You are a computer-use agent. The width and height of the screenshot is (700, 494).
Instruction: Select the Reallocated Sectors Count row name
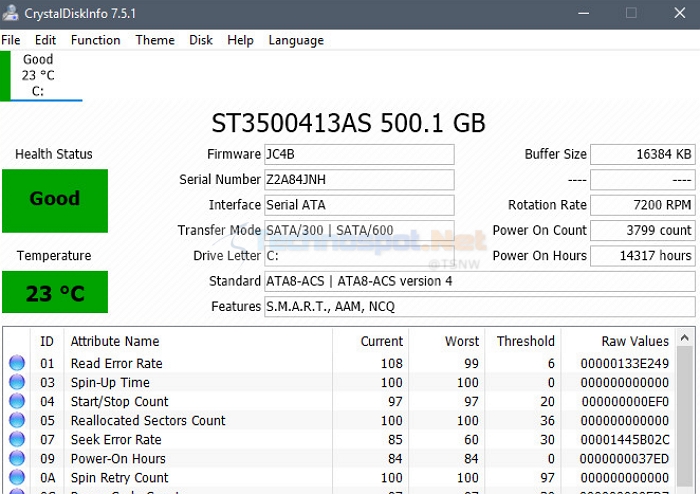point(148,420)
